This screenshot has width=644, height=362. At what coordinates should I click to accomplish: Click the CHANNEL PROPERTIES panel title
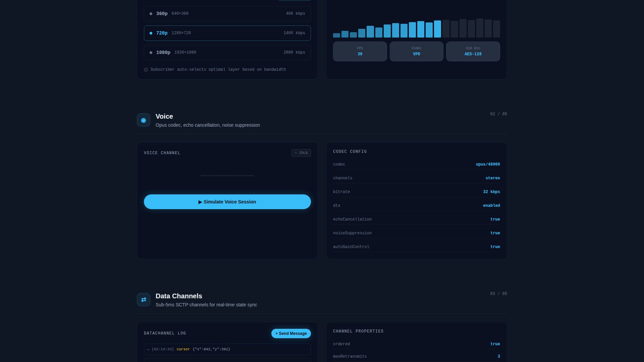click(x=358, y=331)
